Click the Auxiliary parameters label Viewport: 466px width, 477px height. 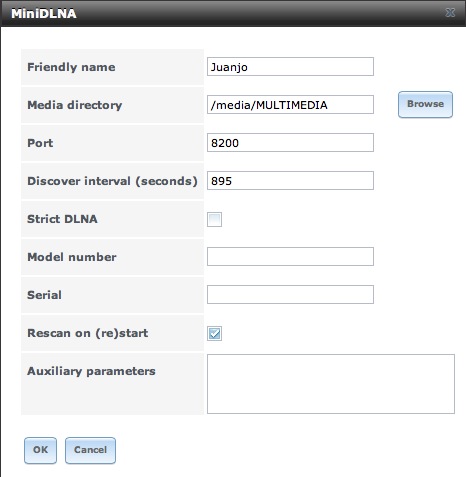(x=91, y=371)
